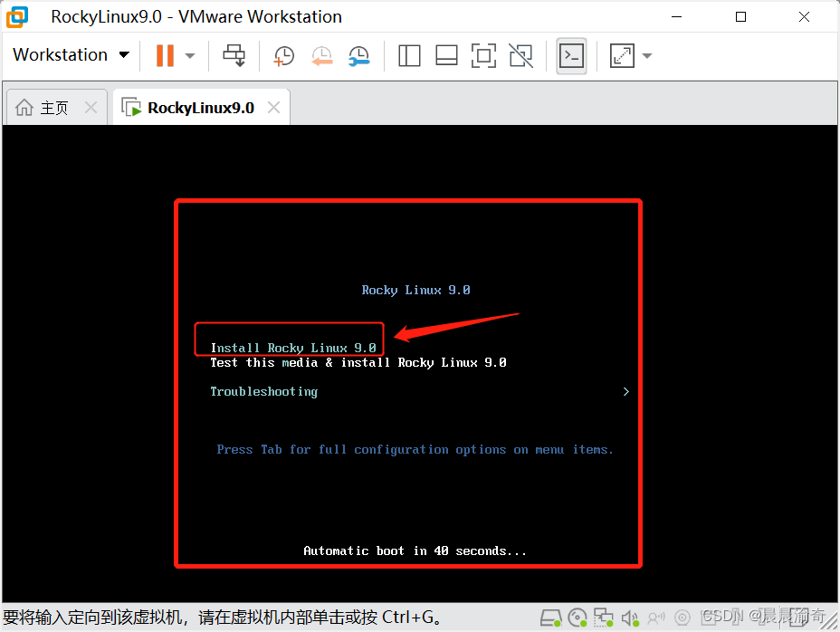Close the RockyLinux9.0 tab
The height and width of the screenshot is (632, 840).
click(x=273, y=108)
